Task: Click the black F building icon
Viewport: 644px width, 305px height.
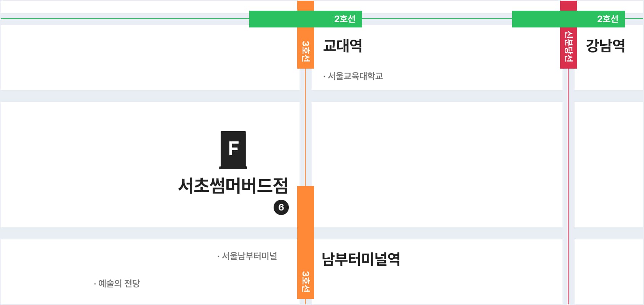Action: tap(233, 150)
